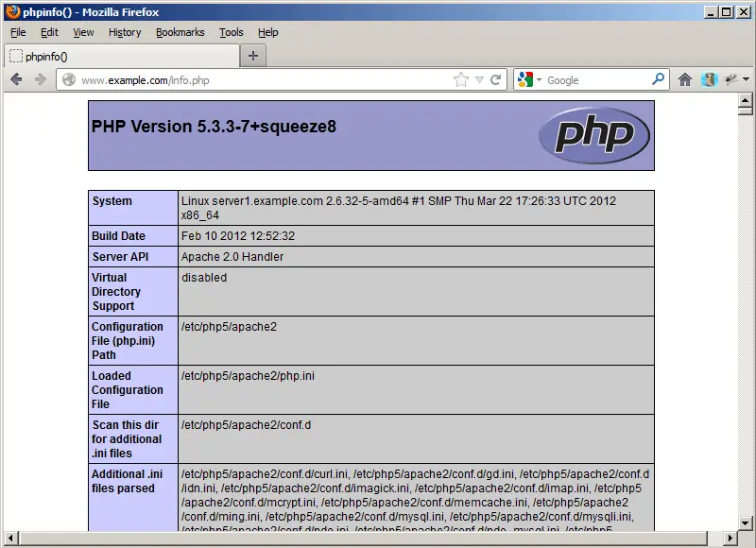Click the "Server API" row label

(121, 257)
